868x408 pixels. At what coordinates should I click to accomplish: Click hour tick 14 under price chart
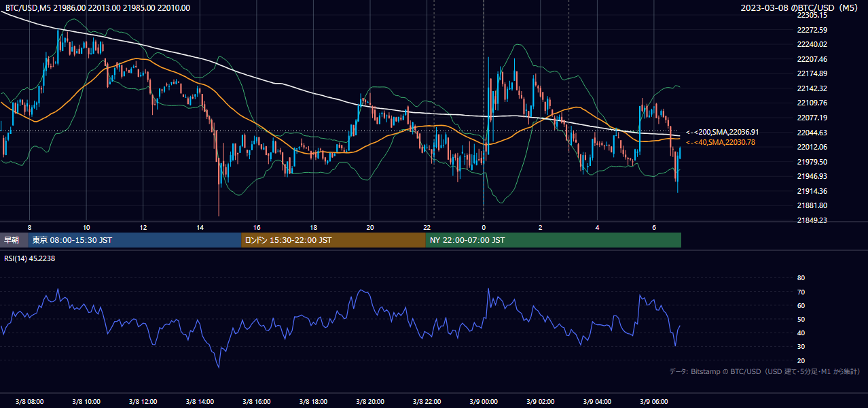(200, 227)
